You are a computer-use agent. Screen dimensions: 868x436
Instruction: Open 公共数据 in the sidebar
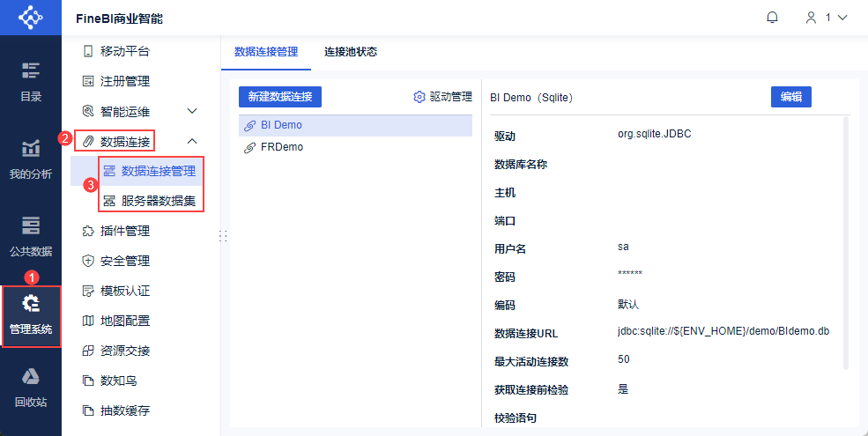coord(31,237)
